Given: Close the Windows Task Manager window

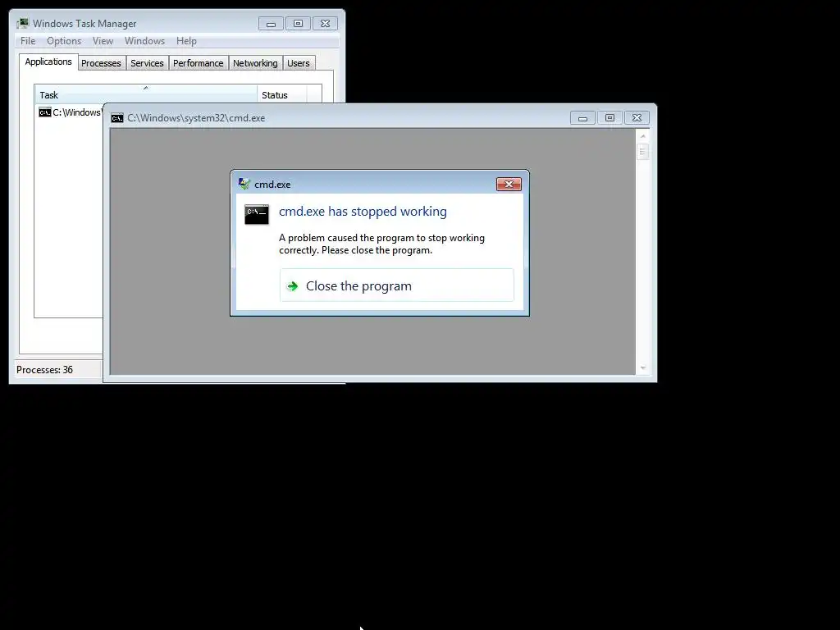Looking at the screenshot, I should coord(325,24).
